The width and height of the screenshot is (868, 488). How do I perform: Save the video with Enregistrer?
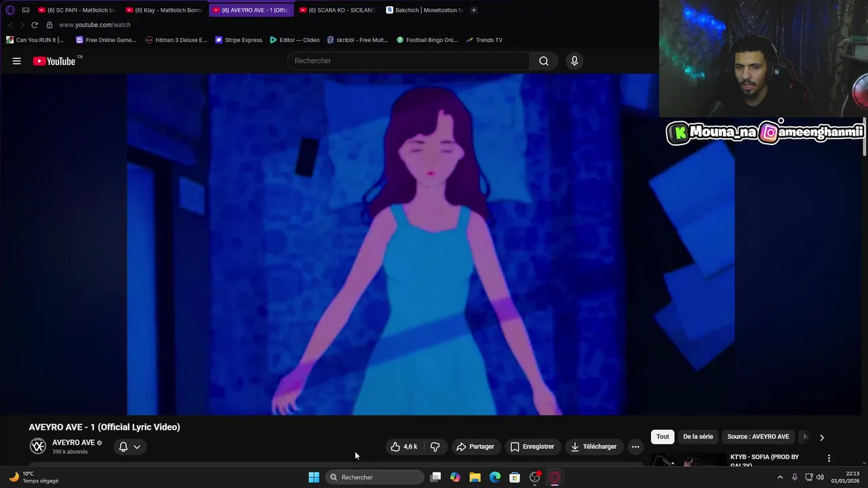(x=532, y=447)
